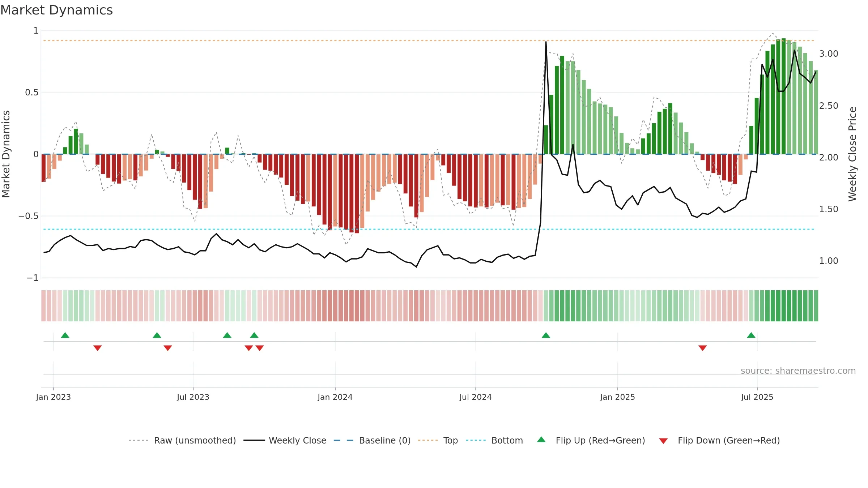Click the Jan 2024 x-axis label
Screen dimensions: 868x488
pos(335,397)
